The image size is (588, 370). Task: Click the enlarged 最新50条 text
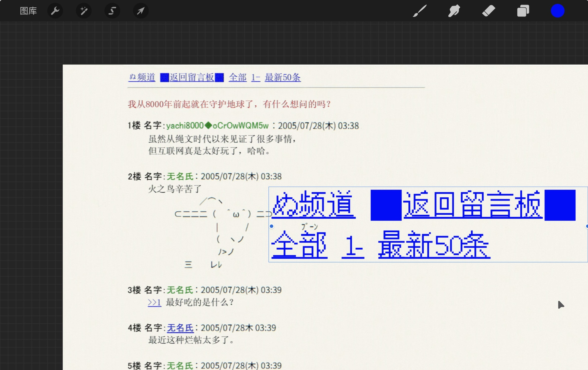tap(434, 245)
